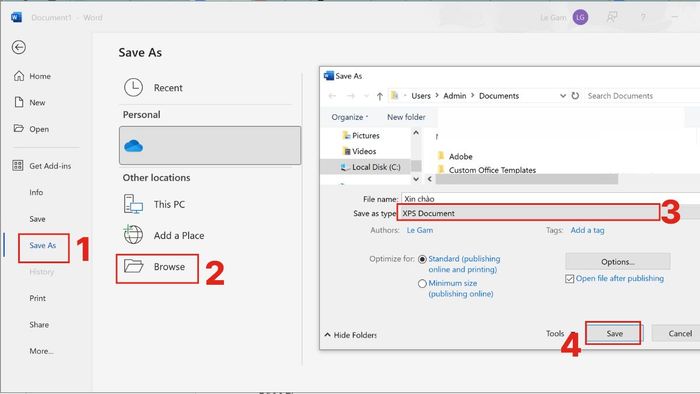Open the Tools dropdown in dialog
This screenshot has width=700, height=394.
[560, 333]
